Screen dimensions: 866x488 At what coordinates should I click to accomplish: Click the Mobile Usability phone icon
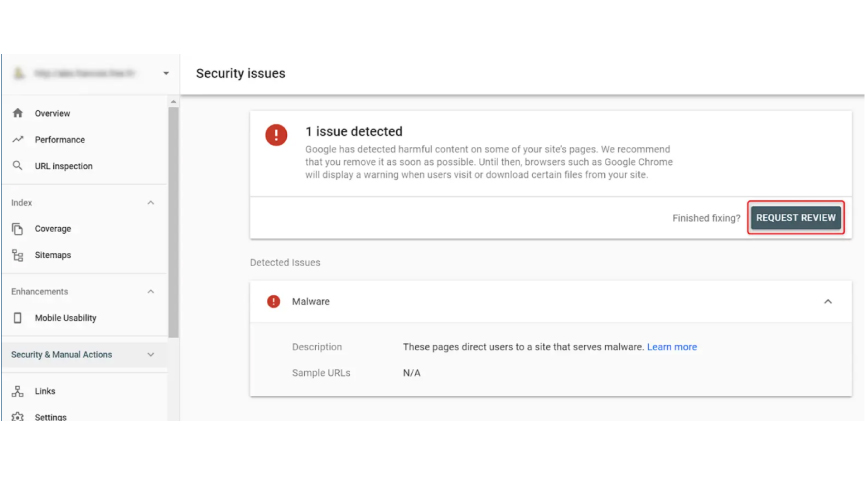click(18, 318)
